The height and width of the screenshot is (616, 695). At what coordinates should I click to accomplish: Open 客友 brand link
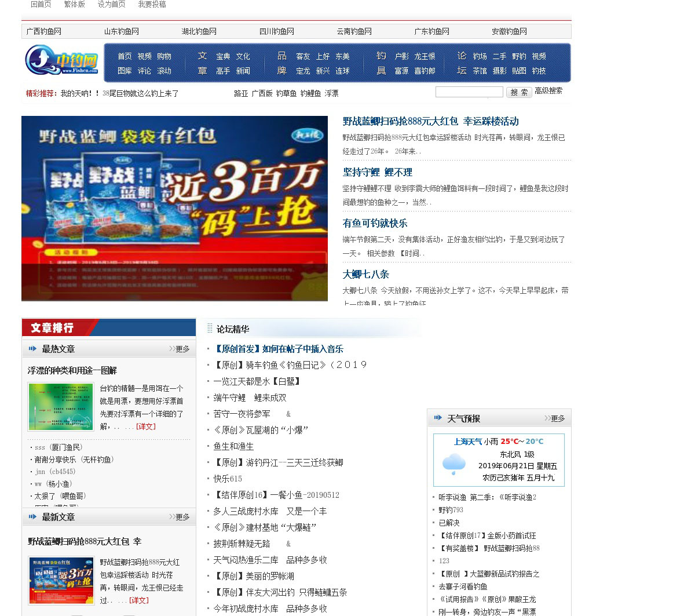(303, 56)
